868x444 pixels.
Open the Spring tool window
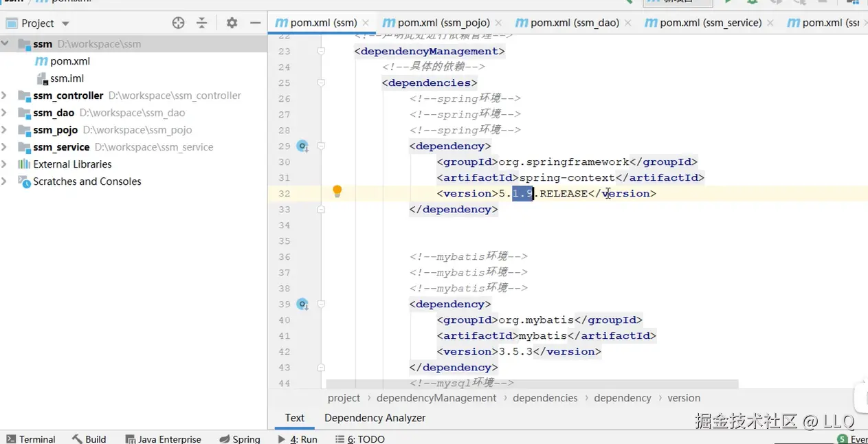pyautogui.click(x=240, y=439)
